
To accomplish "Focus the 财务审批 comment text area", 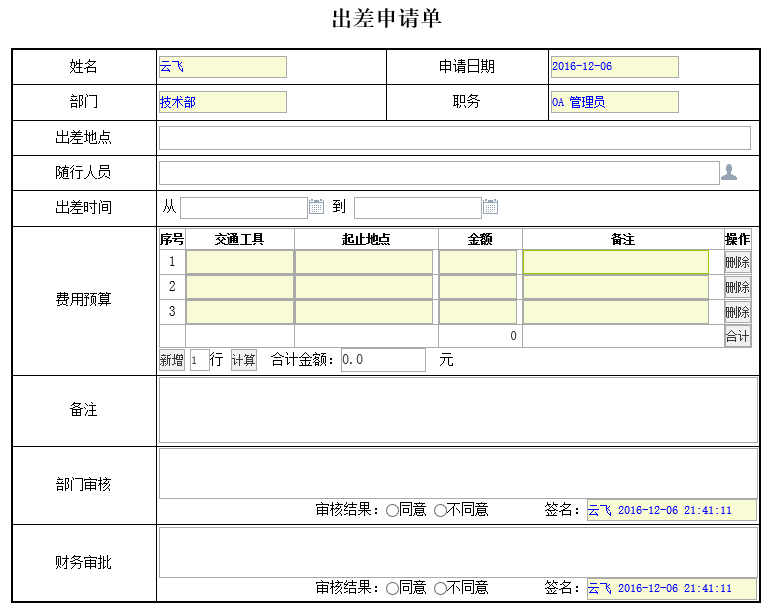I will point(458,552).
